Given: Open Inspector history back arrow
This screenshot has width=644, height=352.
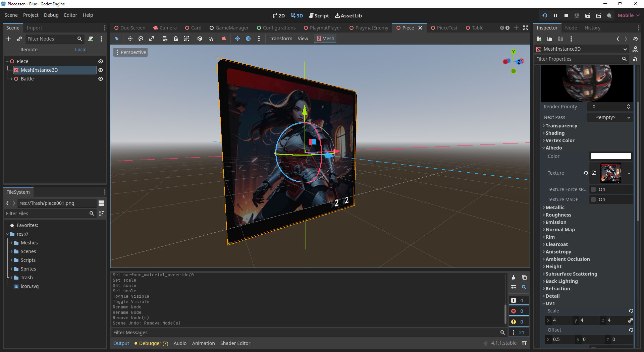Looking at the screenshot, I should click(618, 39).
